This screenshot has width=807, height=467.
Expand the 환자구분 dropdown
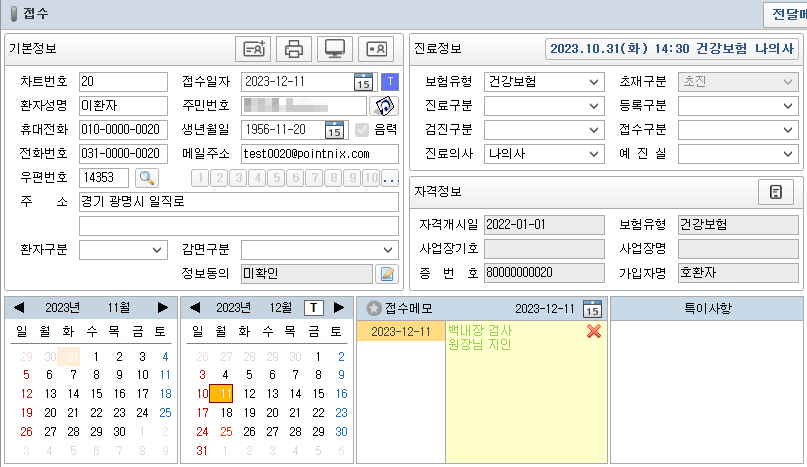pos(123,250)
